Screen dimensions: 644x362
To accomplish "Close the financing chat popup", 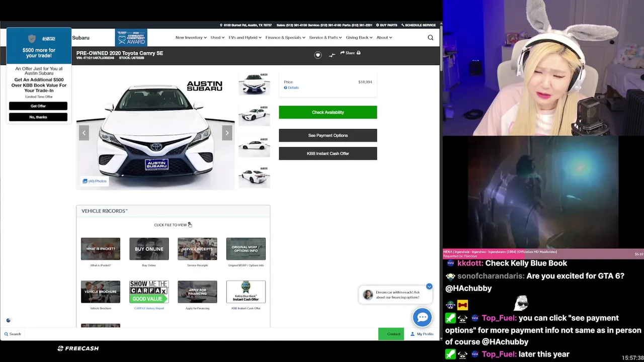I will coord(429,287).
